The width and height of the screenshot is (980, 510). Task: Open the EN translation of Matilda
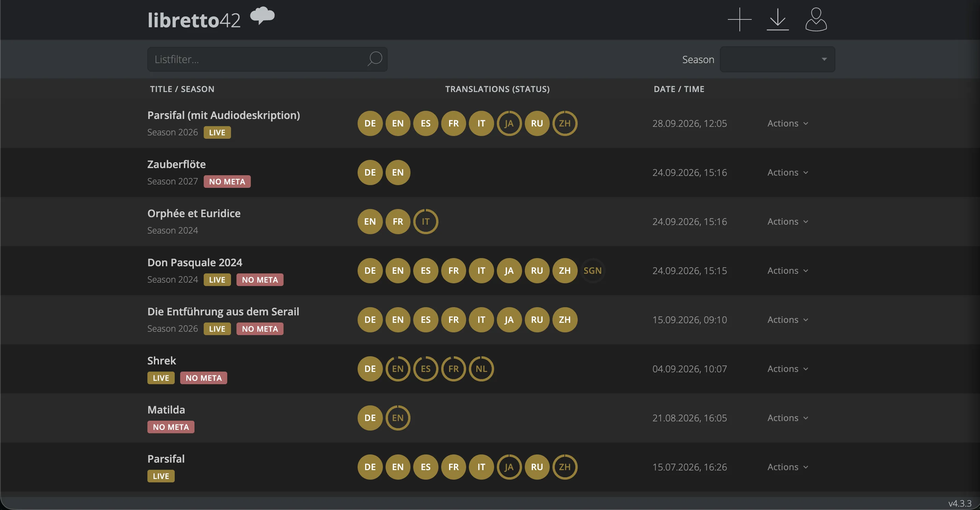(x=398, y=417)
